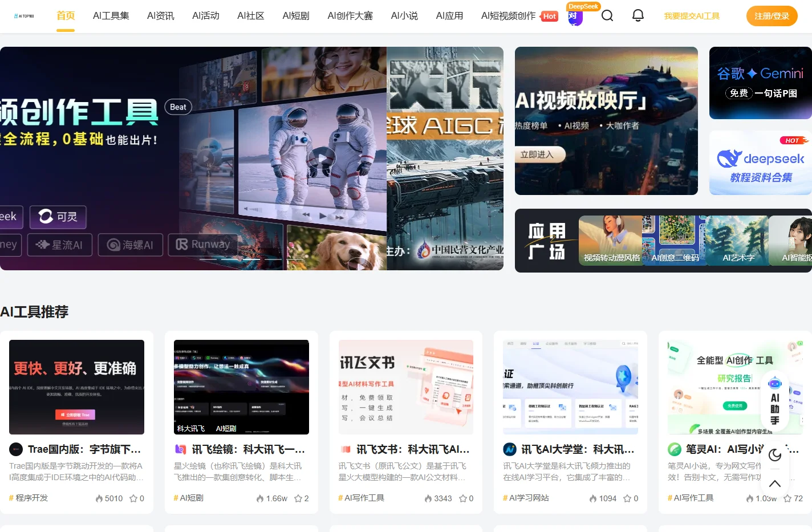Click star favorite icon on 讯飞AI大学堂 card
The image size is (812, 532).
pyautogui.click(x=627, y=498)
